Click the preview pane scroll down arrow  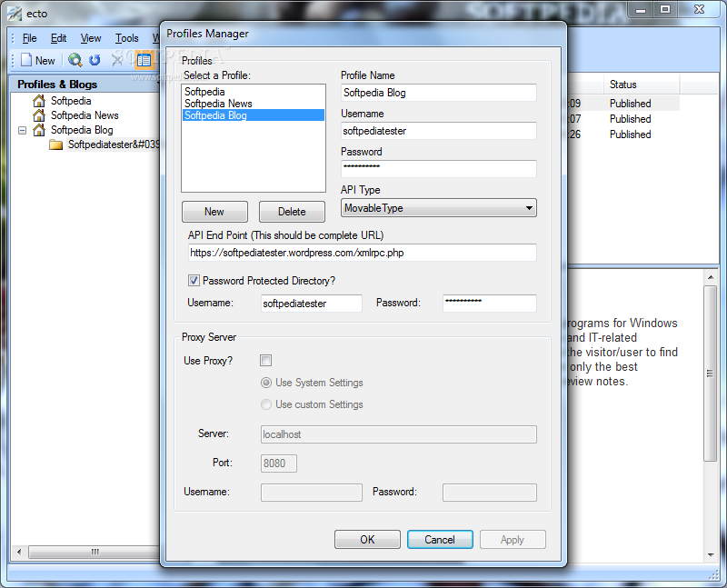[711, 554]
